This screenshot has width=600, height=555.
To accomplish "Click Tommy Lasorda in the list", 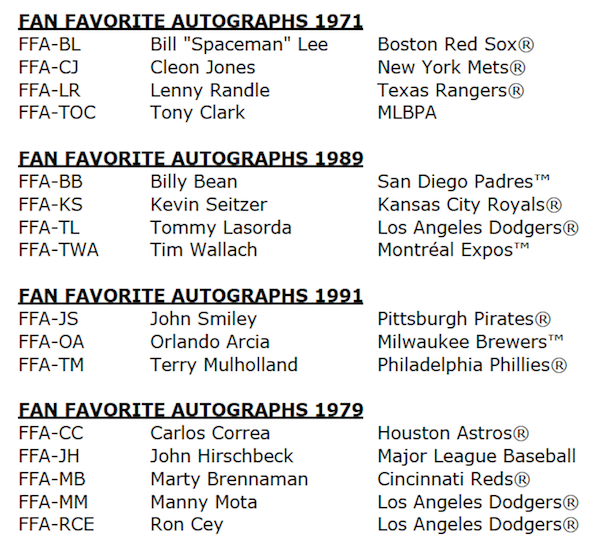I will click(221, 227).
